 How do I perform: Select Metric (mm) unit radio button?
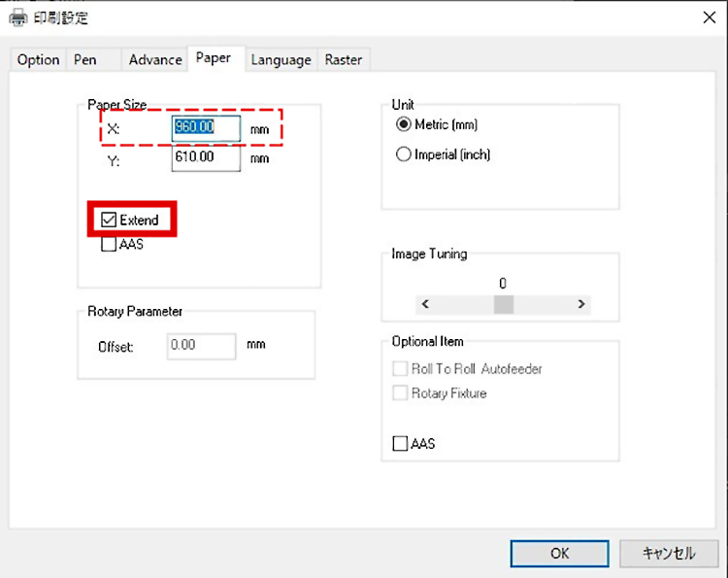tap(404, 124)
